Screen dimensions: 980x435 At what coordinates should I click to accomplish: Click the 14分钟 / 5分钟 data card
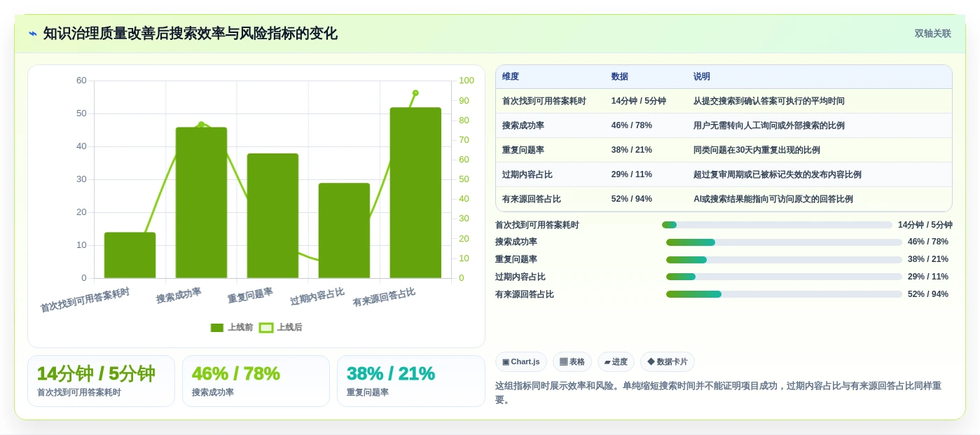point(101,381)
